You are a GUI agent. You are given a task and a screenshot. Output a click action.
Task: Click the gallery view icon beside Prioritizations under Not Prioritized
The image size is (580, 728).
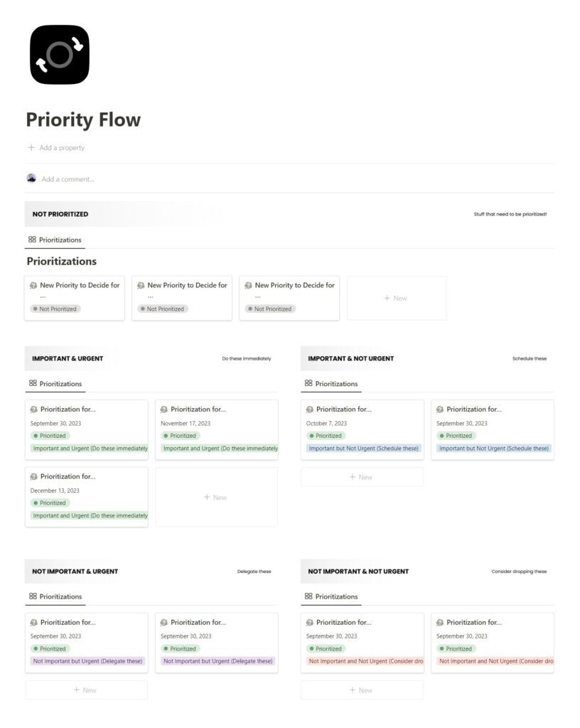(33, 240)
